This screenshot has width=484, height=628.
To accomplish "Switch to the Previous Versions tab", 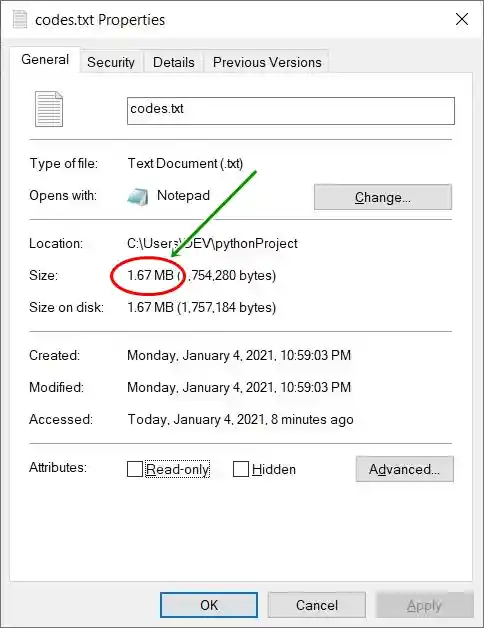I will [267, 62].
